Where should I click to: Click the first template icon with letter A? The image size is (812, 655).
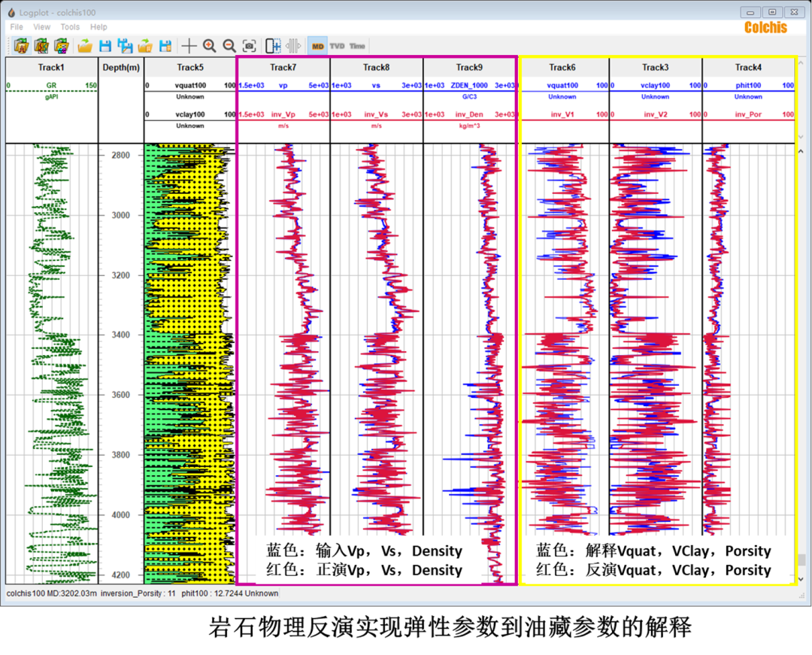click(21, 46)
